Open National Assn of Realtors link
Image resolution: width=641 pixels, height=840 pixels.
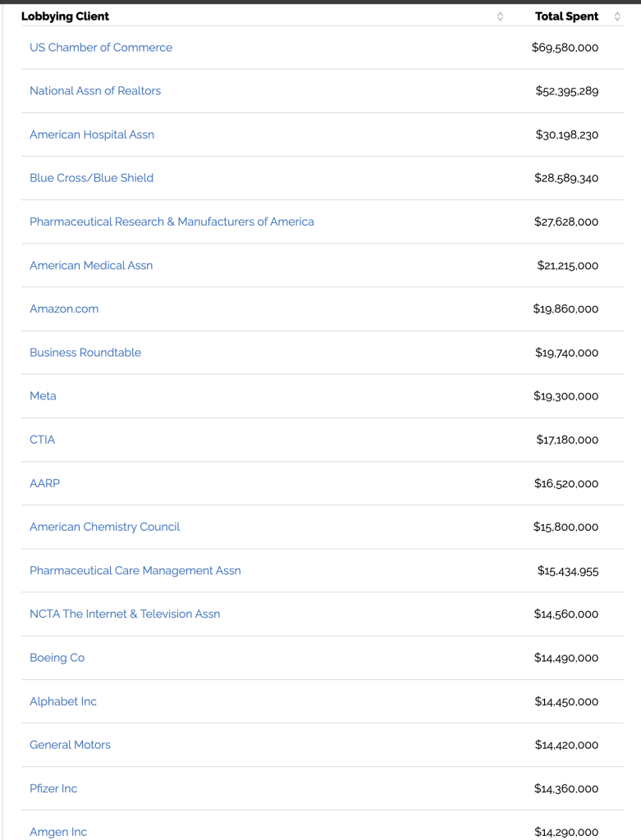(x=95, y=91)
